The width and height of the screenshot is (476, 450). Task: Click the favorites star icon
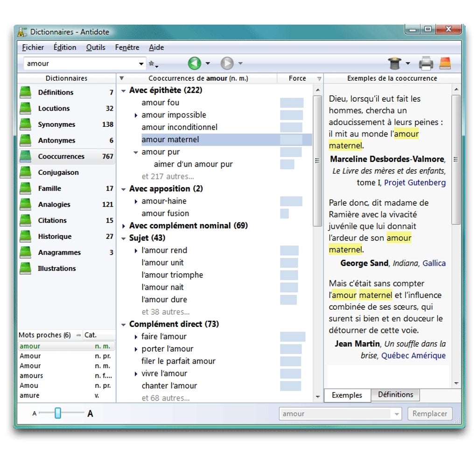(151, 63)
